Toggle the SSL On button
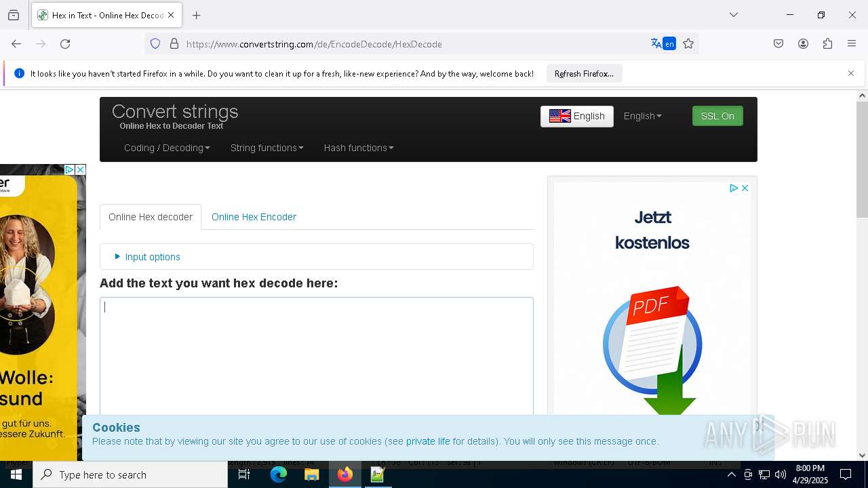Image resolution: width=868 pixels, height=488 pixels. [x=717, y=116]
